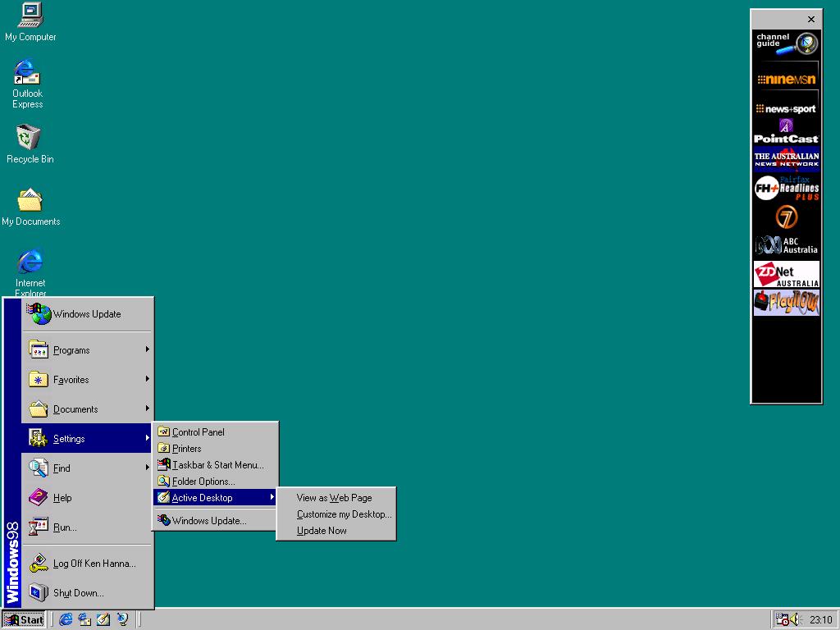
Task: Open Control Panel from Settings submenu
Action: (x=216, y=431)
